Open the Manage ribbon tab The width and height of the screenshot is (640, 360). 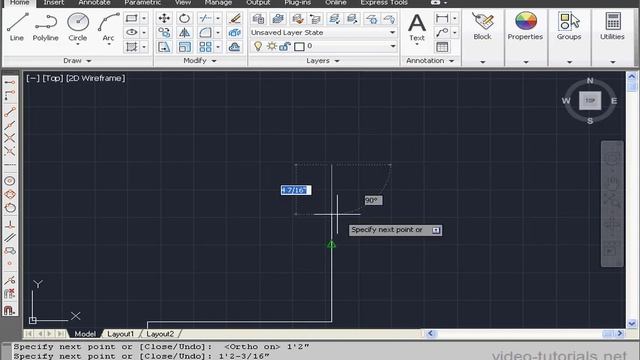pos(218,2)
